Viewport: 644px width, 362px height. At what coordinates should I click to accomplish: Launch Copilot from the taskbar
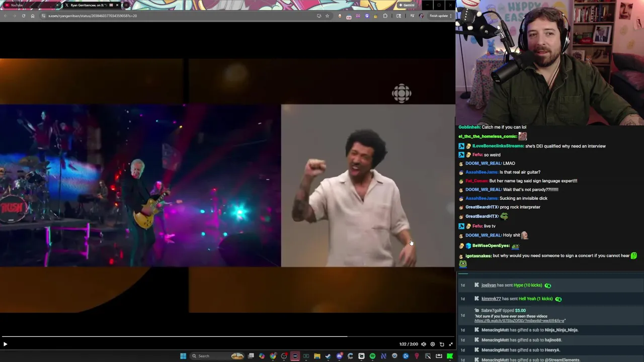(x=262, y=356)
